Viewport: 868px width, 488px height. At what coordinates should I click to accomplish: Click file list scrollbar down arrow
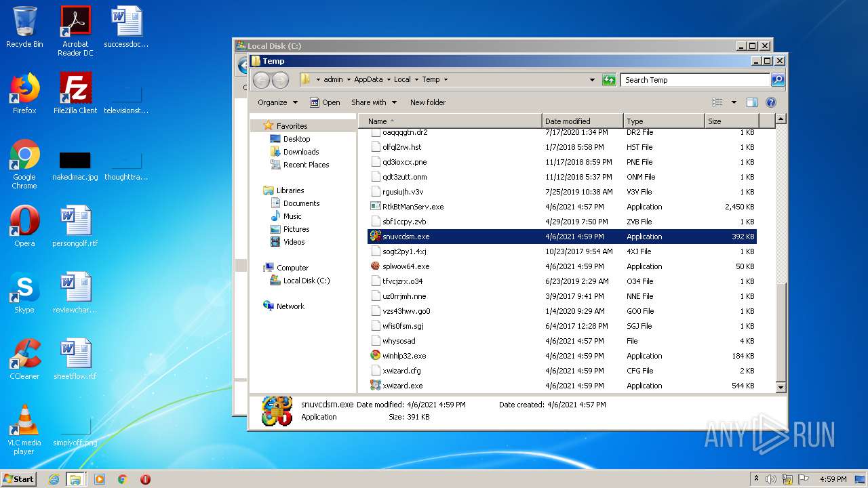781,387
